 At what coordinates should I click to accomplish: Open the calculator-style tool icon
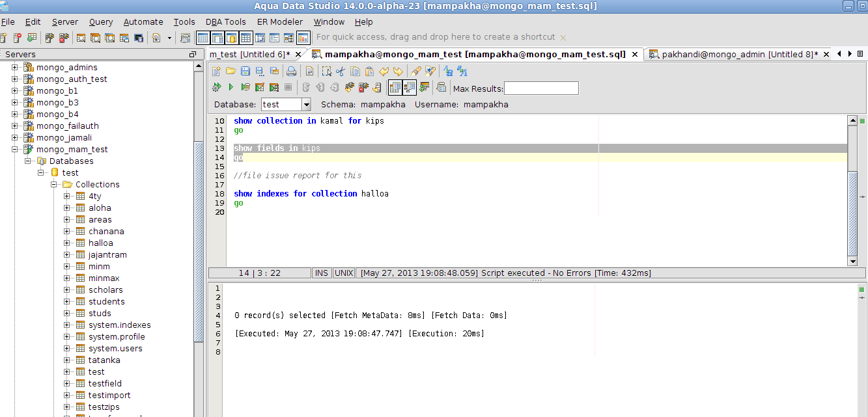(x=186, y=38)
